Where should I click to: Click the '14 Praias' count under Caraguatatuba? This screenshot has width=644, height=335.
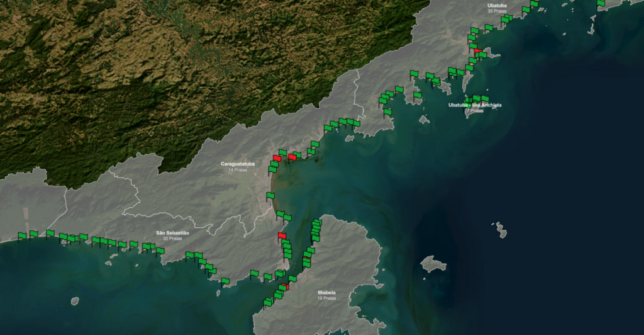[x=238, y=170]
